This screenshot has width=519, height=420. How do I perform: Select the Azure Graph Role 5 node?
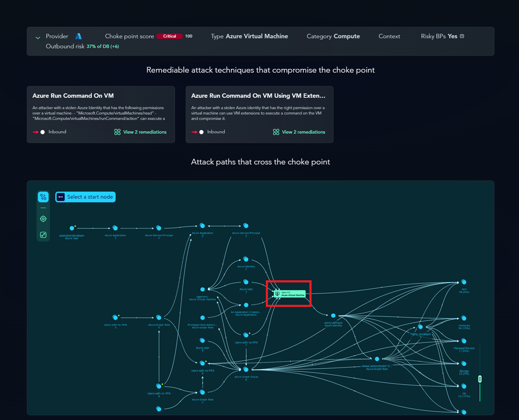(x=159, y=318)
